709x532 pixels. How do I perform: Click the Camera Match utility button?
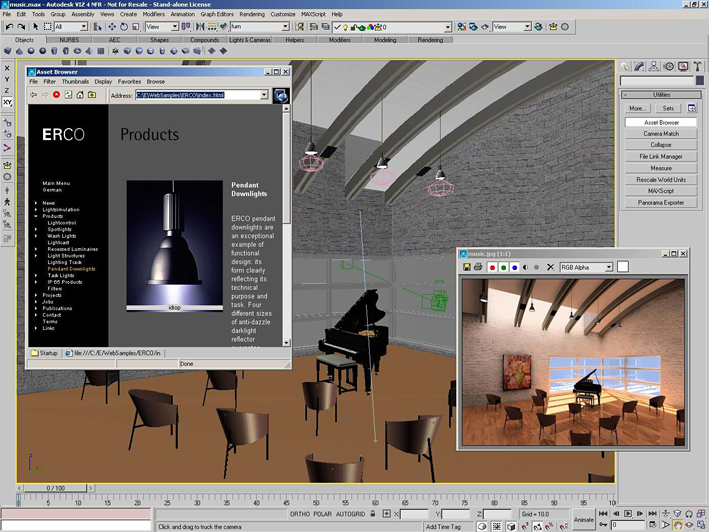(660, 133)
